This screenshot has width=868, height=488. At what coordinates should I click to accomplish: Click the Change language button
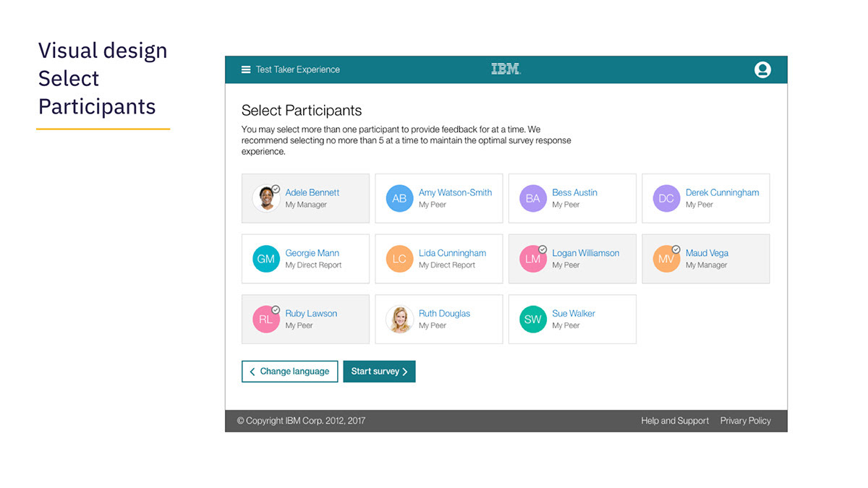click(289, 371)
